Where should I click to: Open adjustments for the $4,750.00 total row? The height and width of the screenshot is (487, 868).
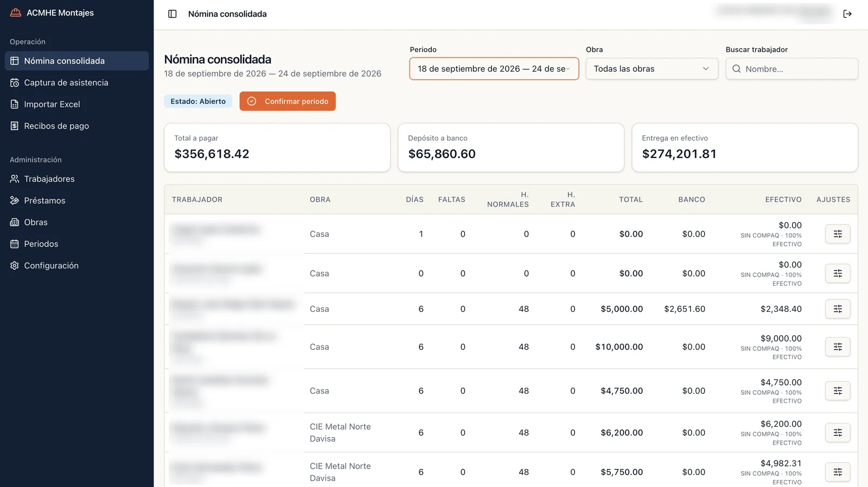click(x=838, y=391)
